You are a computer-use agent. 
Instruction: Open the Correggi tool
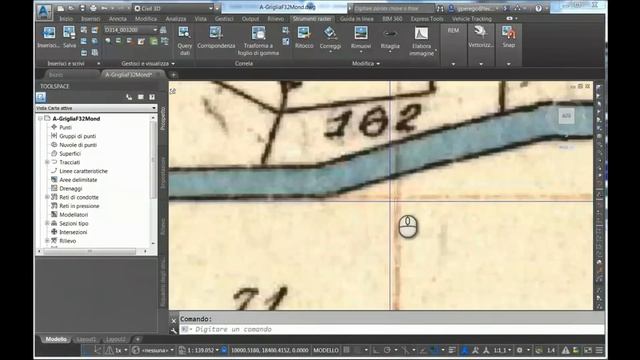330,38
